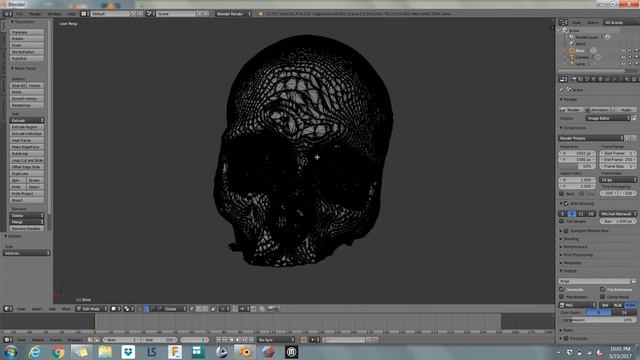The image size is (640, 360).
Task: Open Google Chrome from the taskbar
Action: 58,352
